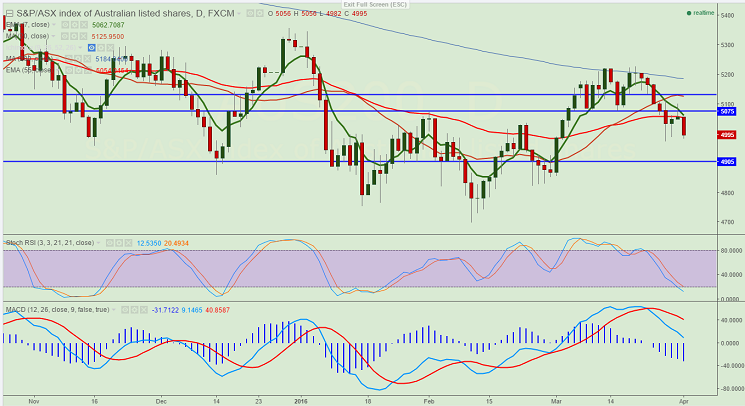Hide the EMA (7, close) indicator
The image size is (745, 406).
pos(65,25)
